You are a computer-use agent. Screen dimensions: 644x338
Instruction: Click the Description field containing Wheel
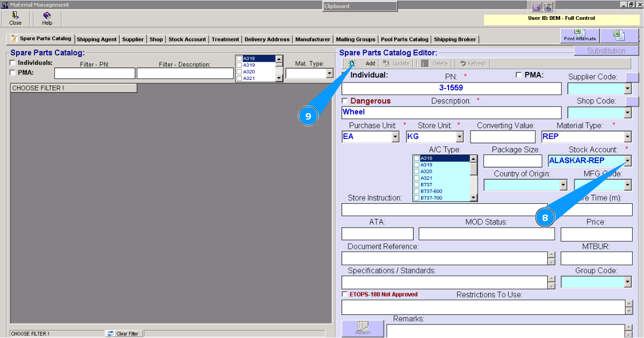[451, 112]
